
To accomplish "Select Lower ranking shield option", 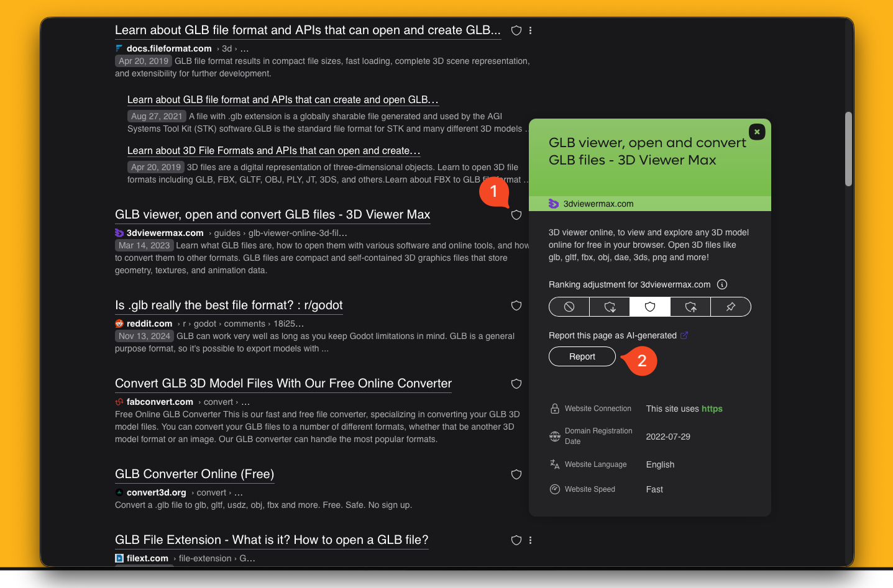I will 610,307.
